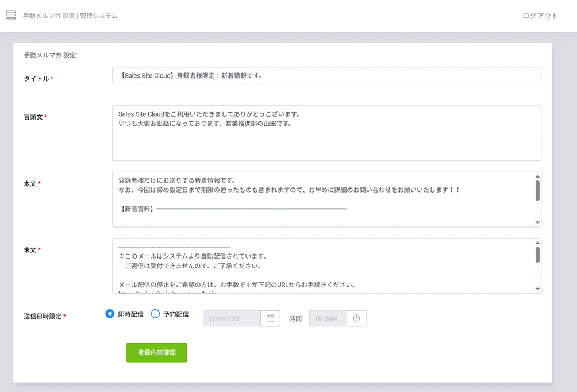The width and height of the screenshot is (577, 392).
Task: Open the hamburger menu icon
Action: pyautogui.click(x=11, y=15)
